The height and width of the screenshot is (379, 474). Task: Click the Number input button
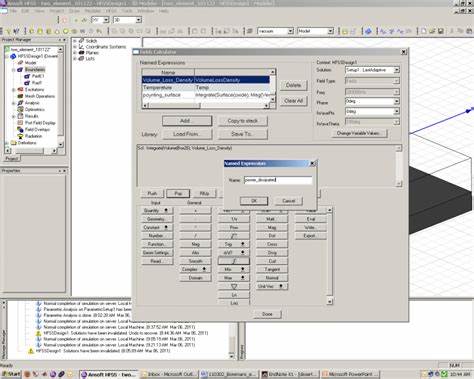coord(157,236)
